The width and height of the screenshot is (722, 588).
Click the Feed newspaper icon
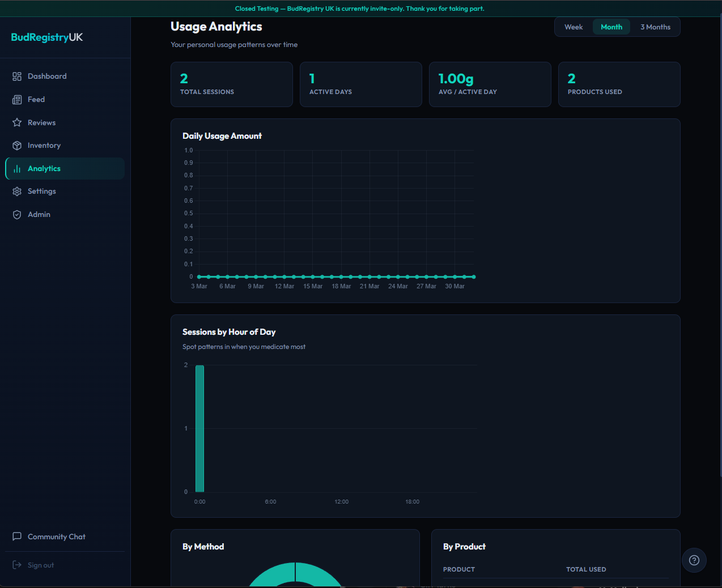(17, 100)
